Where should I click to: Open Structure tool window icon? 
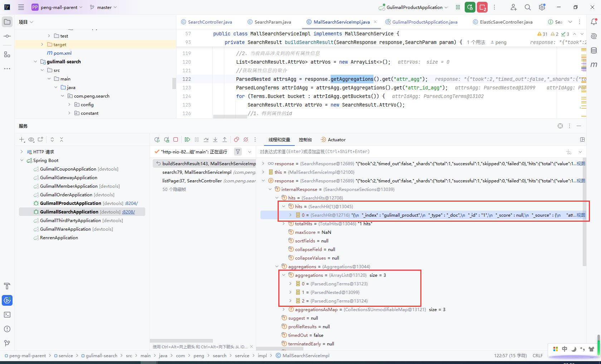click(7, 54)
